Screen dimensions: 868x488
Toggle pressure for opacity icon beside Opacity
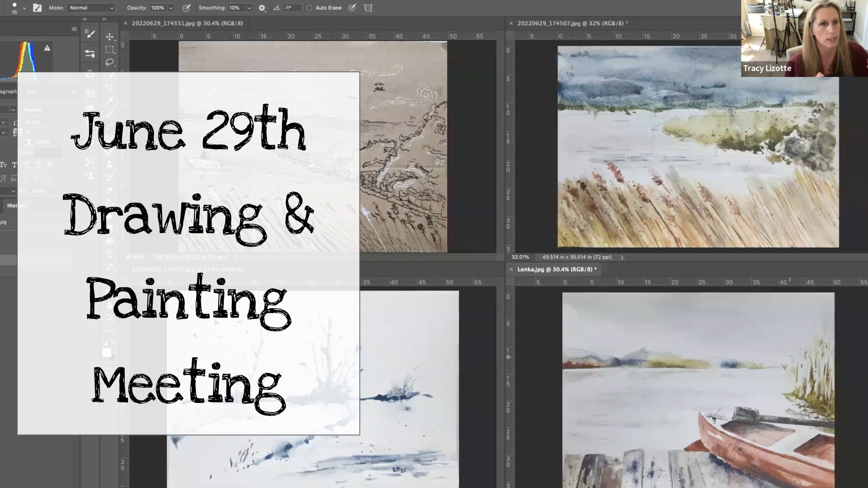[x=186, y=8]
